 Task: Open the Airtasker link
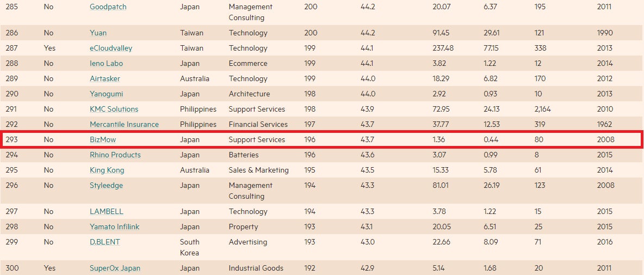point(105,78)
